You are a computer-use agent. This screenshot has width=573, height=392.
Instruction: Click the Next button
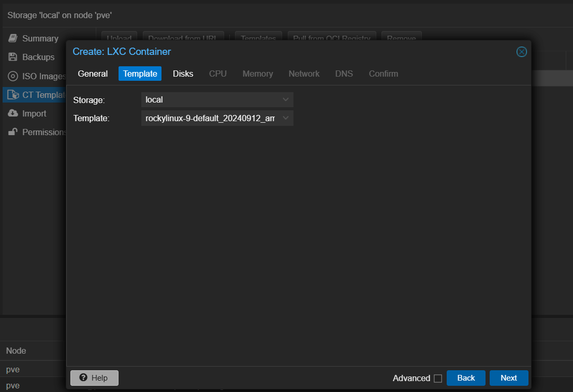click(509, 378)
